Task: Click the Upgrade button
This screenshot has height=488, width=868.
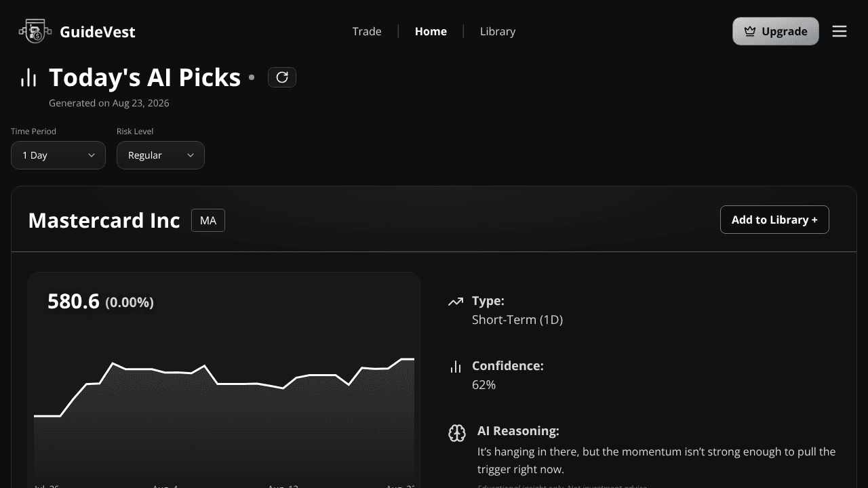Action: 776,31
